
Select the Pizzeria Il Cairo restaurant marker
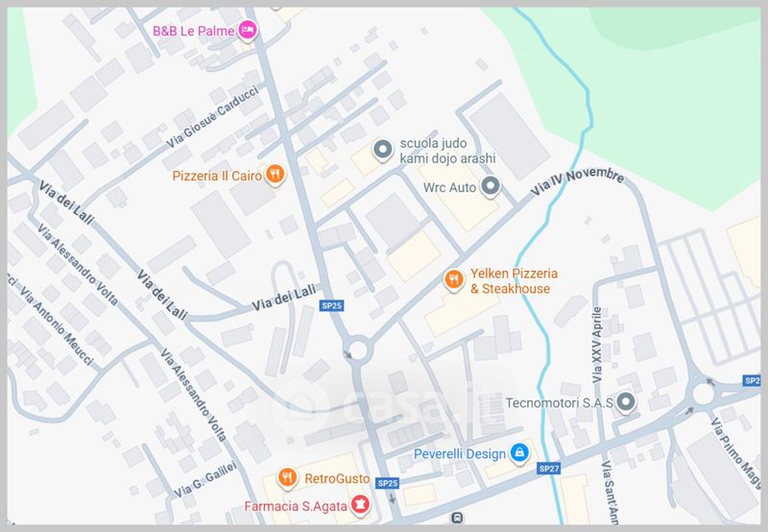276,174
